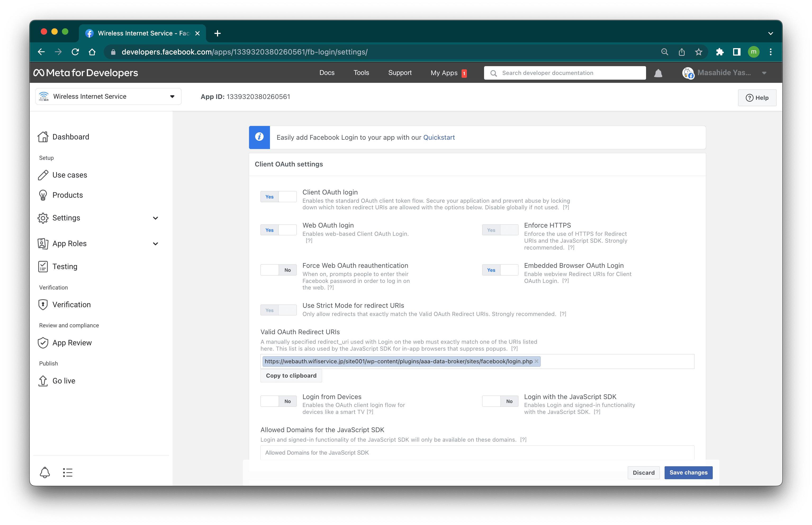Click the Help button
This screenshot has width=812, height=525.
(x=757, y=98)
